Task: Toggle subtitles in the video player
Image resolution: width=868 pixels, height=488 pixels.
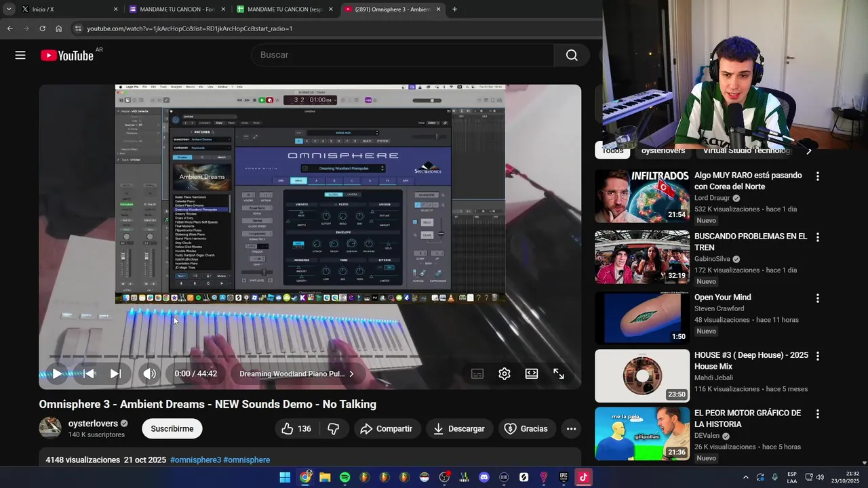Action: coord(477,373)
